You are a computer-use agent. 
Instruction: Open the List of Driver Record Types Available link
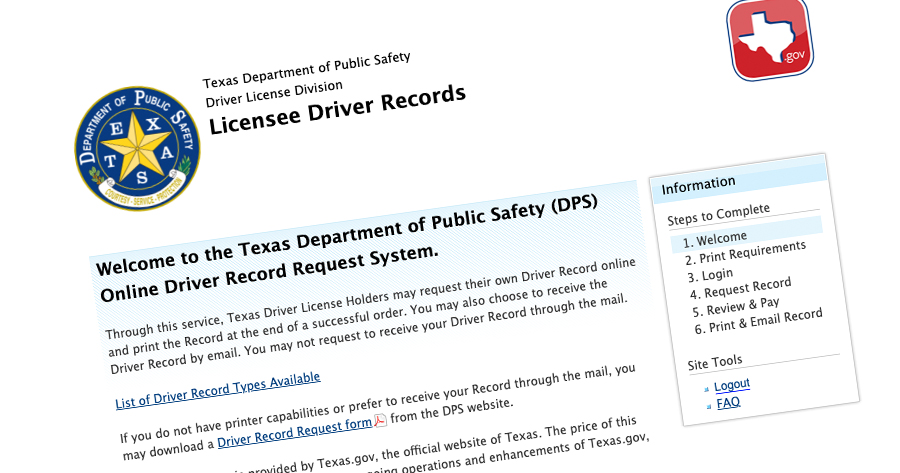(x=218, y=390)
